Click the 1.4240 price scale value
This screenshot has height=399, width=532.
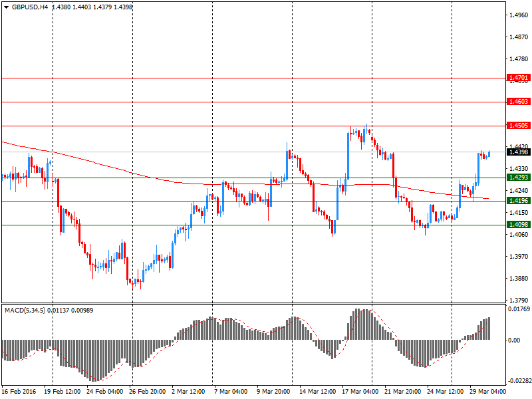(519, 191)
